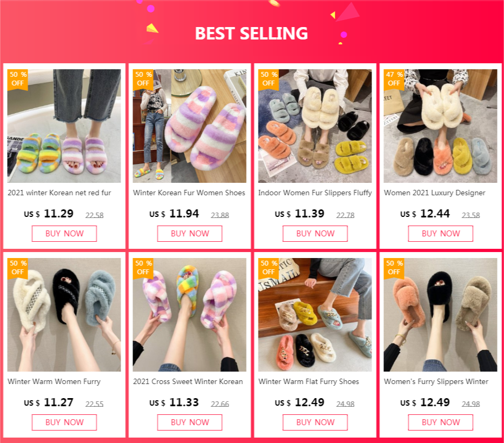Click the 'Women 2021 Luxury Designer' title
Viewport: 504px width, 443px height.
(x=435, y=193)
